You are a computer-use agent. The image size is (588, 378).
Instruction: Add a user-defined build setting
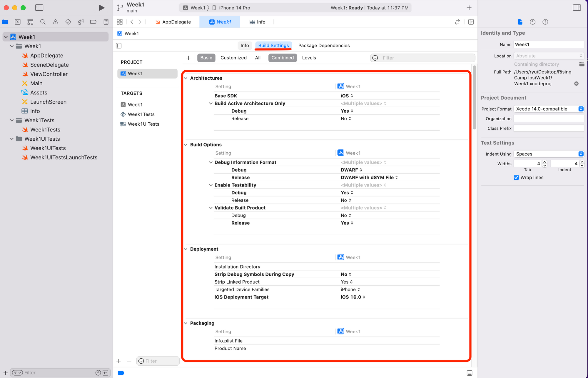pos(188,58)
